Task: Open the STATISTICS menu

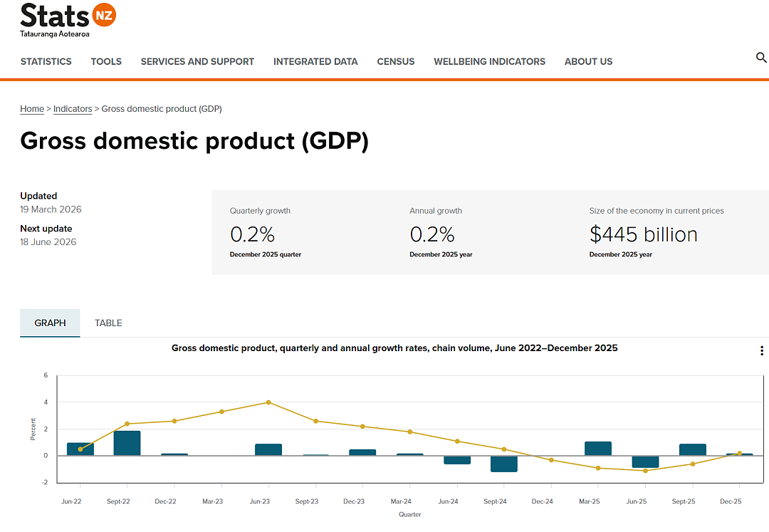Action: (46, 62)
